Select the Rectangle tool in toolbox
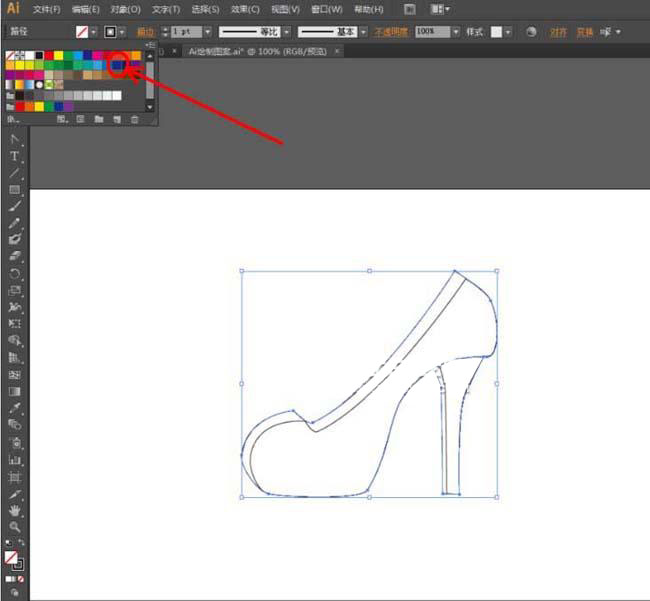The image size is (650, 601). coord(15,190)
